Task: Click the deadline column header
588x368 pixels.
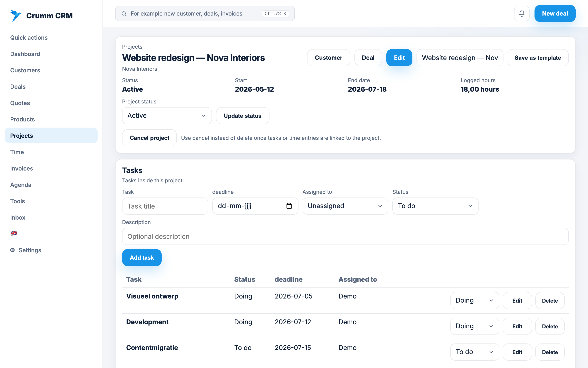Action: click(289, 279)
